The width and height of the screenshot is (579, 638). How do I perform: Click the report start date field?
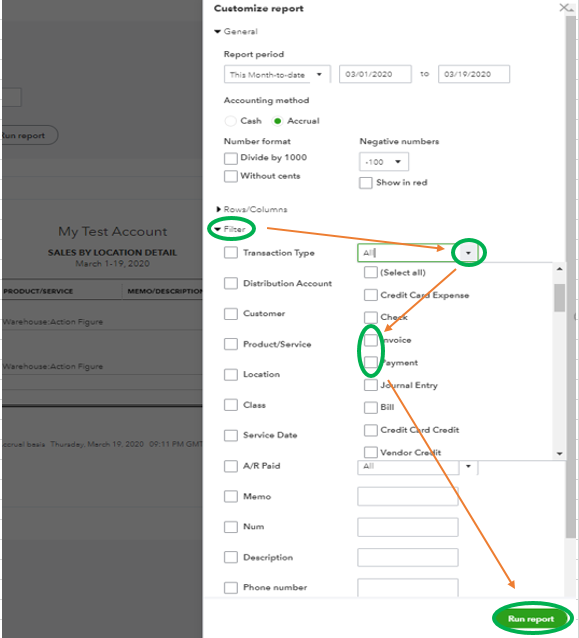(x=375, y=74)
